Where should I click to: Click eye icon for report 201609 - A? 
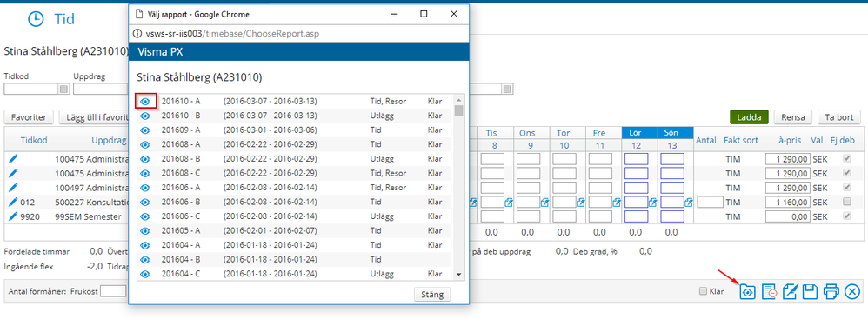pos(145,130)
